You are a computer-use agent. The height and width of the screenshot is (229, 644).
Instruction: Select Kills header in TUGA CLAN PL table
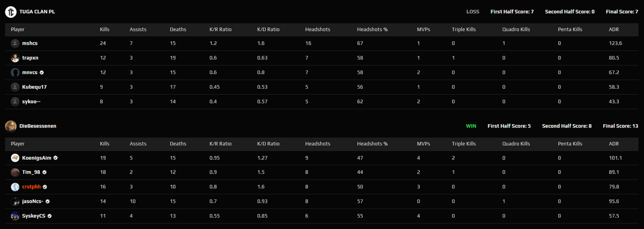(x=105, y=30)
